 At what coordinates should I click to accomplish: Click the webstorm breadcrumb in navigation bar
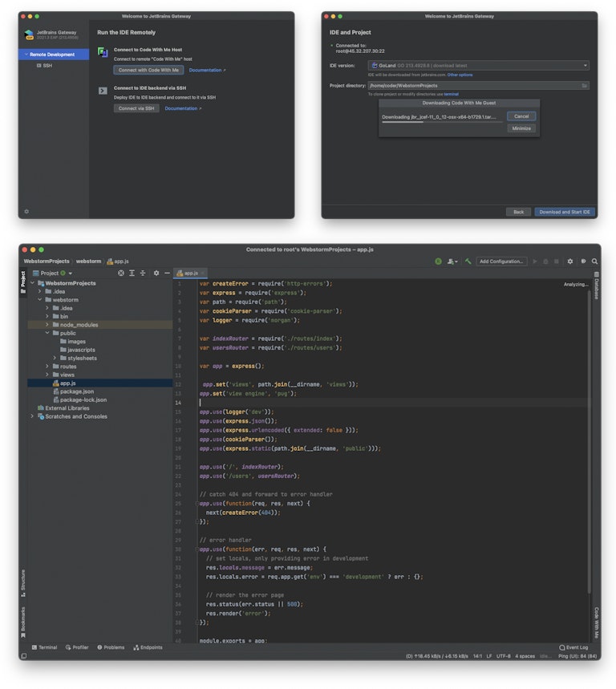coord(88,261)
